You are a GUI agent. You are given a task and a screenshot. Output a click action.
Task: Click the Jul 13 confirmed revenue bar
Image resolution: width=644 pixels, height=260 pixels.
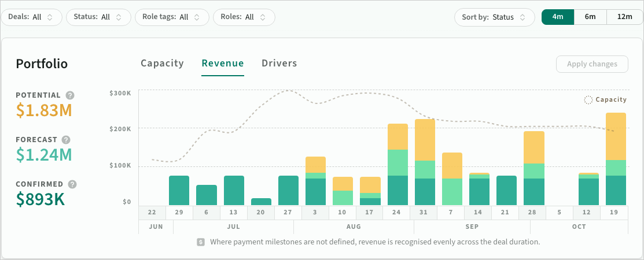coord(234,190)
